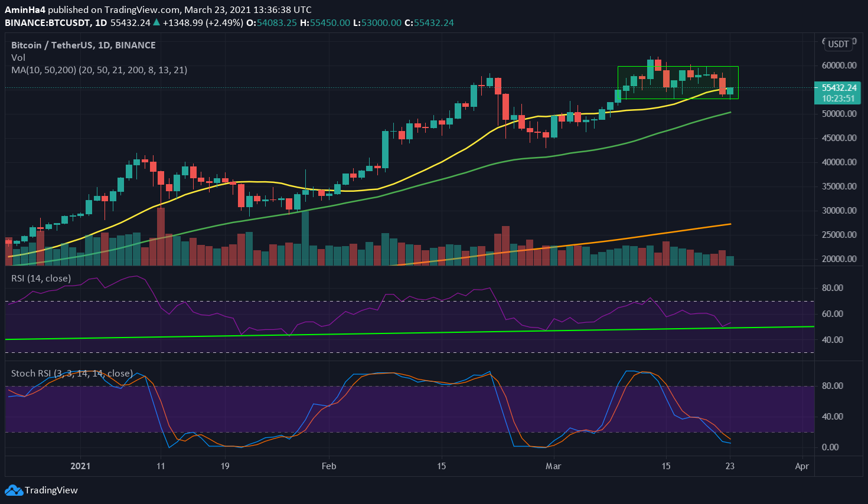Click the USDT currency badge
This screenshot has width=868, height=504.
[838, 44]
